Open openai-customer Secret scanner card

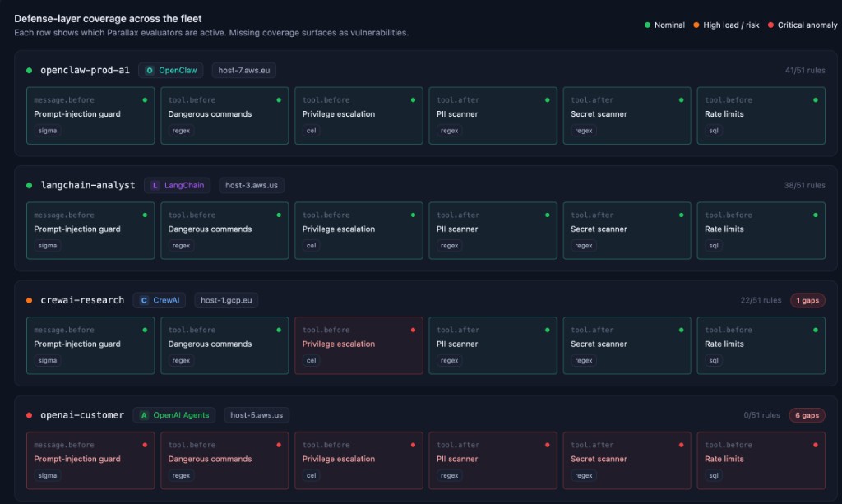click(627, 460)
